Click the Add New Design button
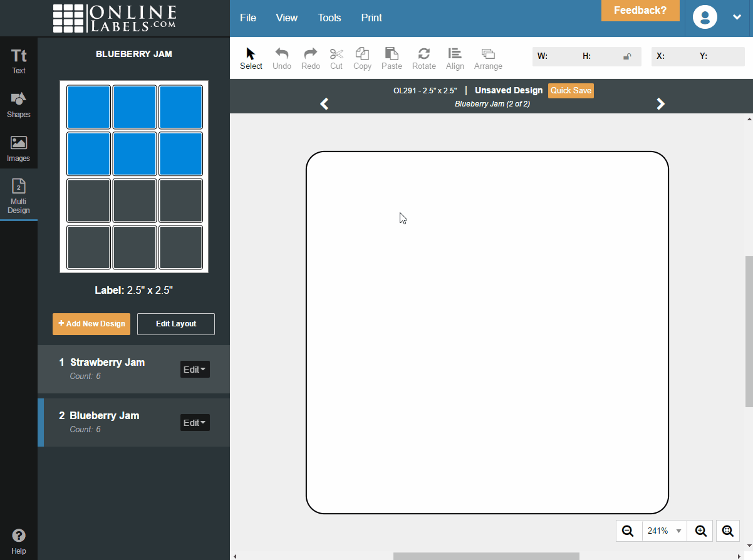Viewport: 753px width, 560px height. click(91, 324)
